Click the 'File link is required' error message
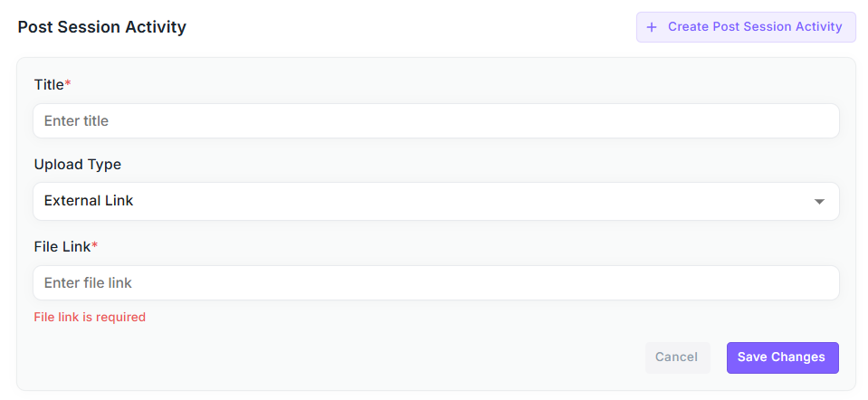868x400 pixels. (x=90, y=317)
